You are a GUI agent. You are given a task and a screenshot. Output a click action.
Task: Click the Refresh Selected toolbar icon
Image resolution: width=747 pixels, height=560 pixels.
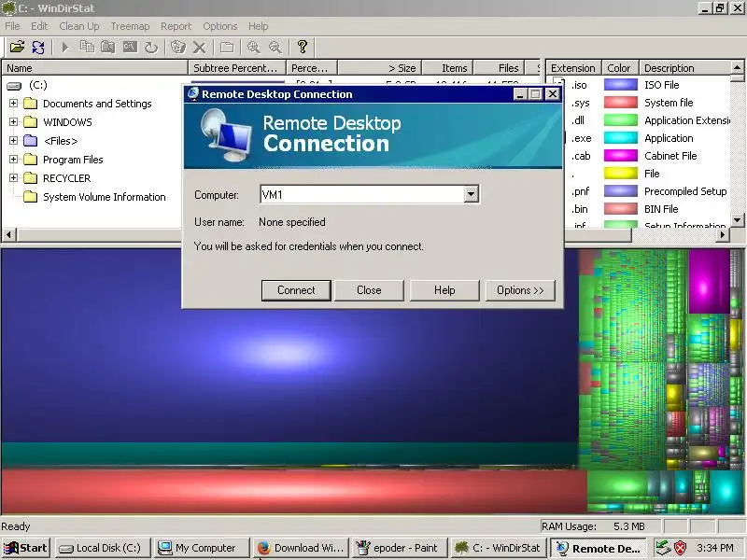pos(151,47)
